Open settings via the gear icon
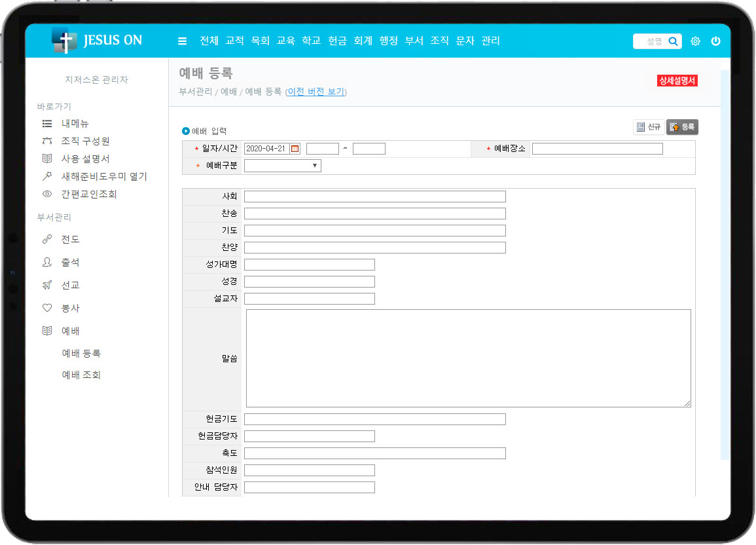Screen dimensions: 756x545 click(695, 41)
